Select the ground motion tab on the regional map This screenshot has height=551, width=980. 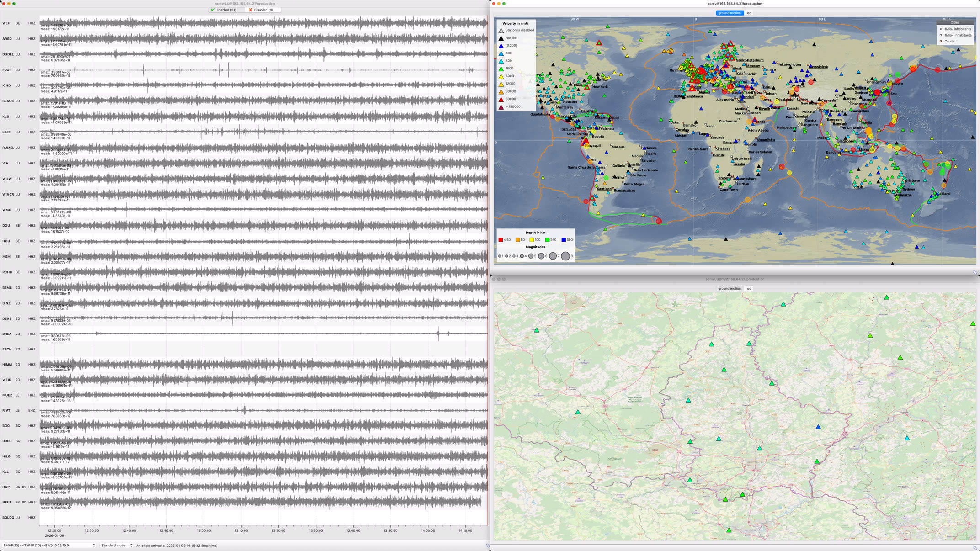[730, 288]
